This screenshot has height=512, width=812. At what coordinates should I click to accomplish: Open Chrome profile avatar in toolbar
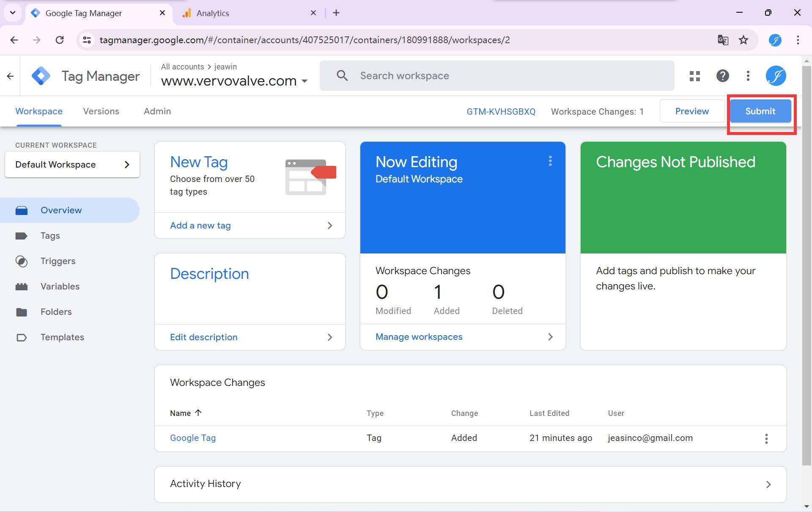coord(775,40)
